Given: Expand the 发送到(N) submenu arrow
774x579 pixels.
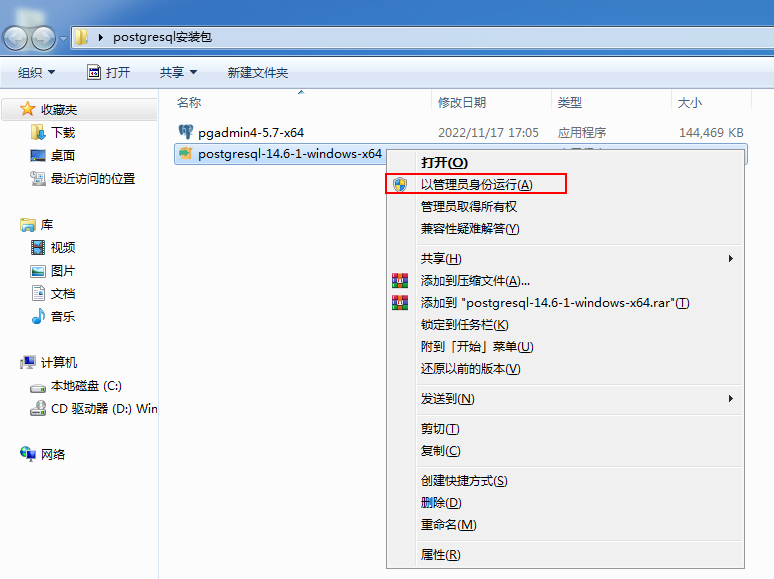Looking at the screenshot, I should (731, 398).
